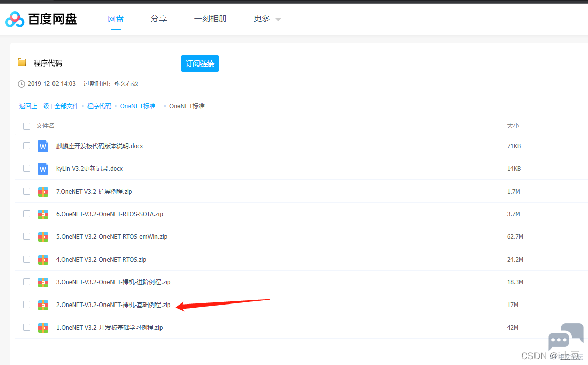Click the 程序代码 folder title text
Viewport: 588px width, 365px height.
coord(47,64)
